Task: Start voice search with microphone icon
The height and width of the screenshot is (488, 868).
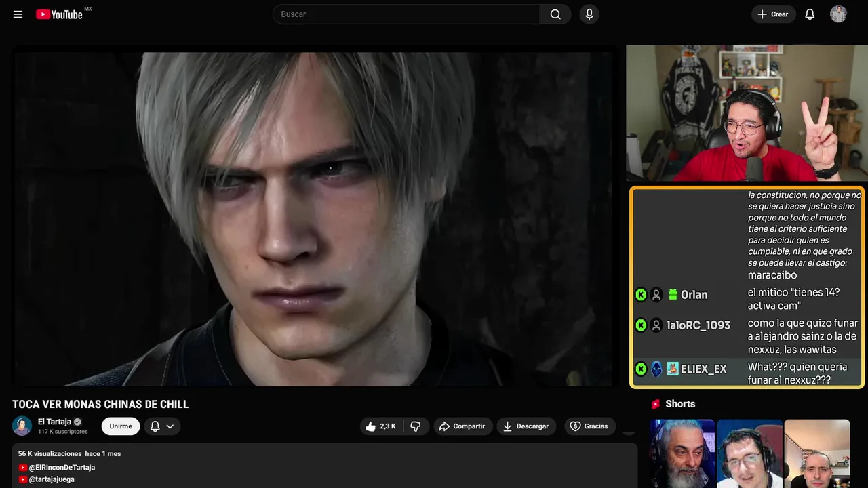Action: click(x=589, y=14)
